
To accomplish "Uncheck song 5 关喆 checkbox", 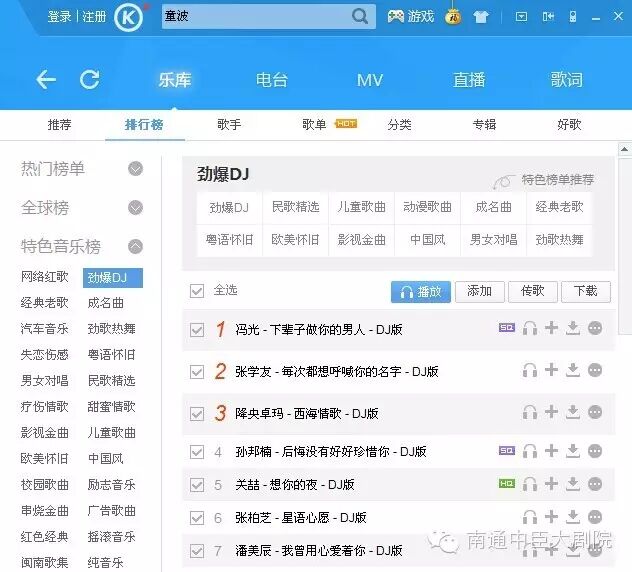I will pyautogui.click(x=197, y=485).
